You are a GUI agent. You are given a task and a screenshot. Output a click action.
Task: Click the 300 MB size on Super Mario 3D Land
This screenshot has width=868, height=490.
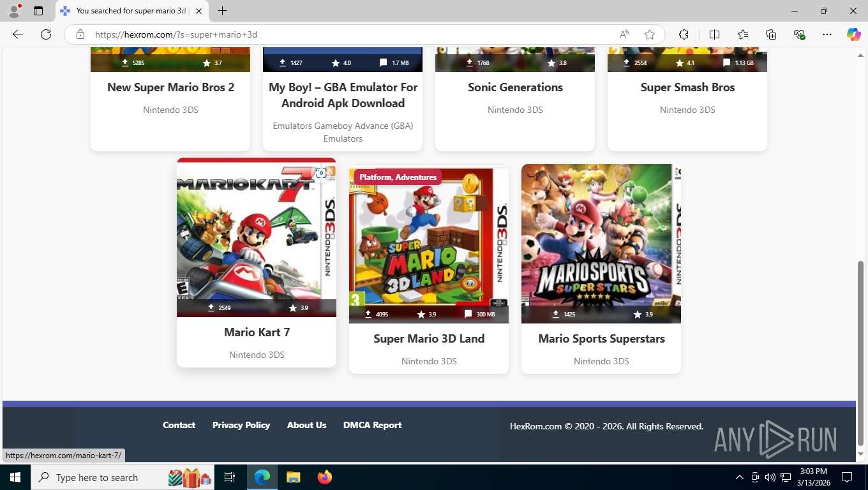click(480, 314)
